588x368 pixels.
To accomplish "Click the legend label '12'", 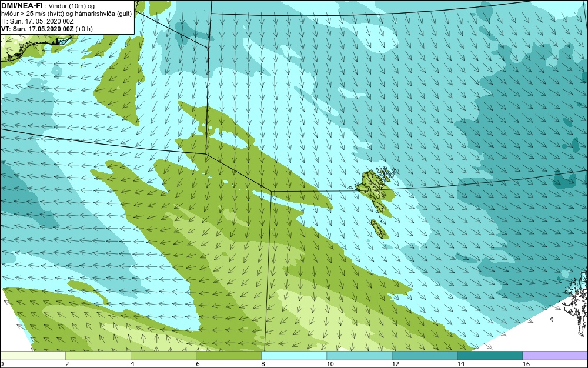I will click(395, 364).
